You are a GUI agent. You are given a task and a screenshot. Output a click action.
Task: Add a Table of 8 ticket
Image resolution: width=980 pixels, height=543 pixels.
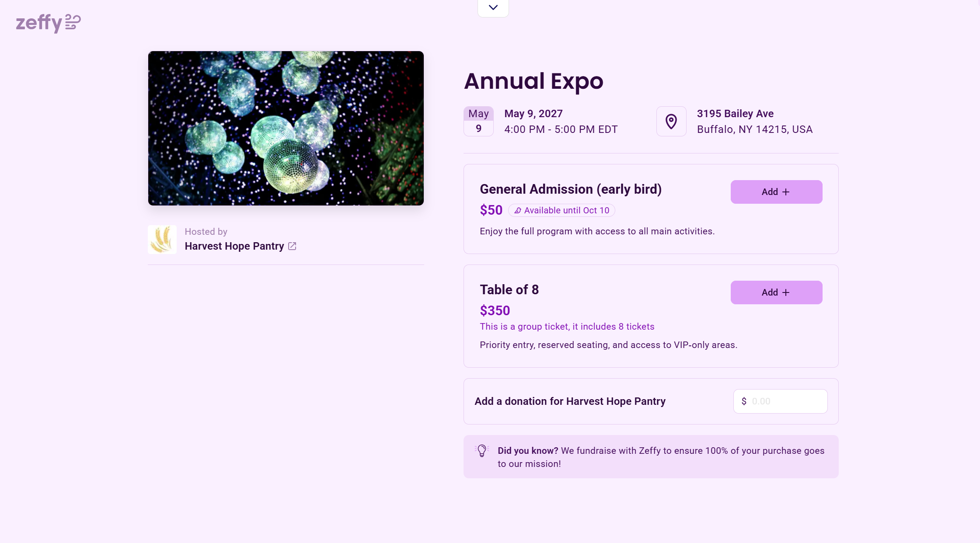point(776,292)
